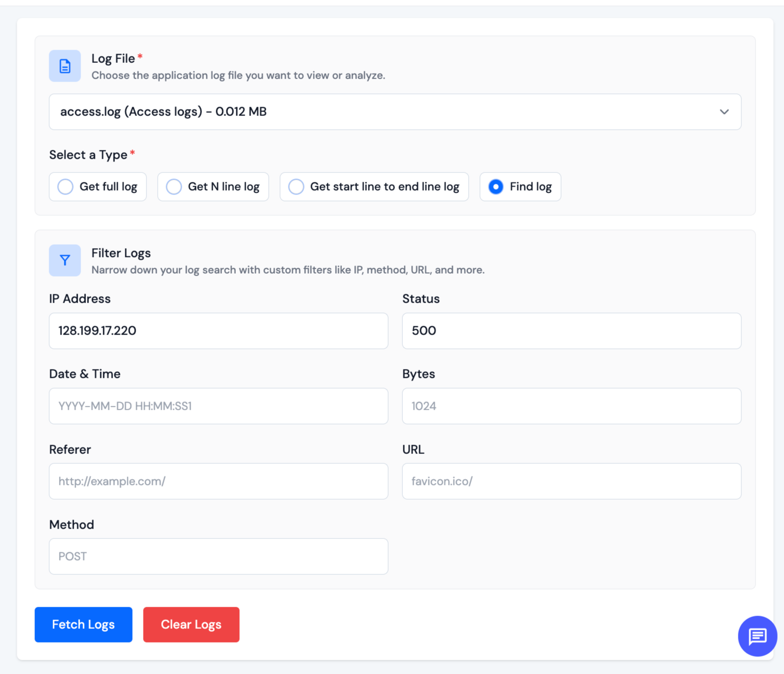Screen dimensions: 784x674
Task: Click the Date & Time input field
Action: click(218, 406)
